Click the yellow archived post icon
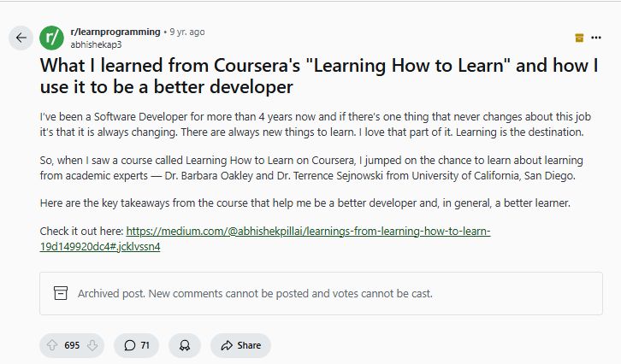The width and height of the screenshot is (621, 364). tap(579, 38)
